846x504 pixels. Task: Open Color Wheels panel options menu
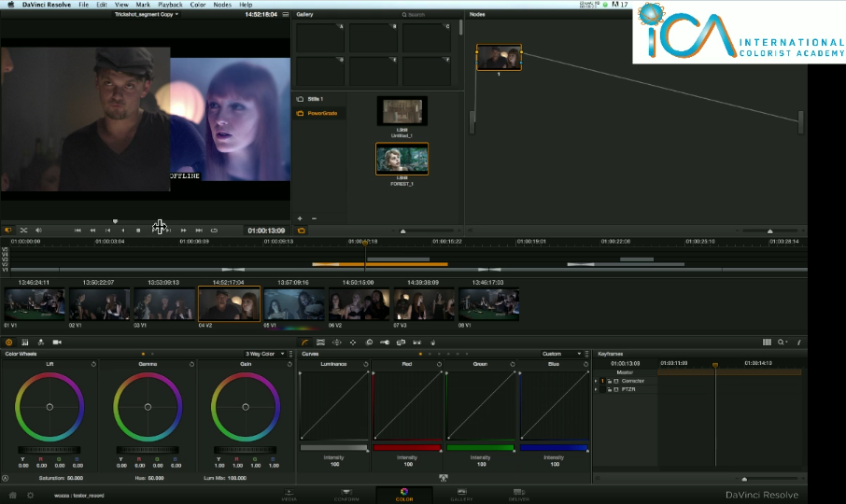pyautogui.click(x=290, y=354)
